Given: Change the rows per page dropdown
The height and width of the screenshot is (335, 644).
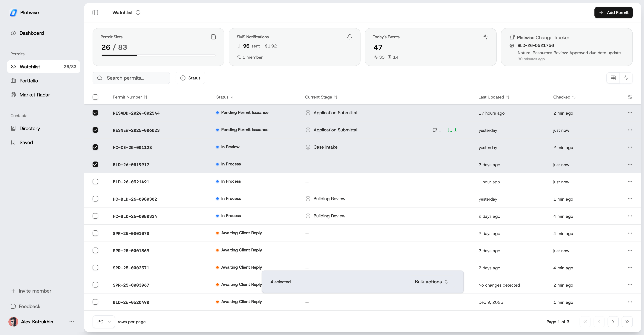Looking at the screenshot, I should (104, 322).
